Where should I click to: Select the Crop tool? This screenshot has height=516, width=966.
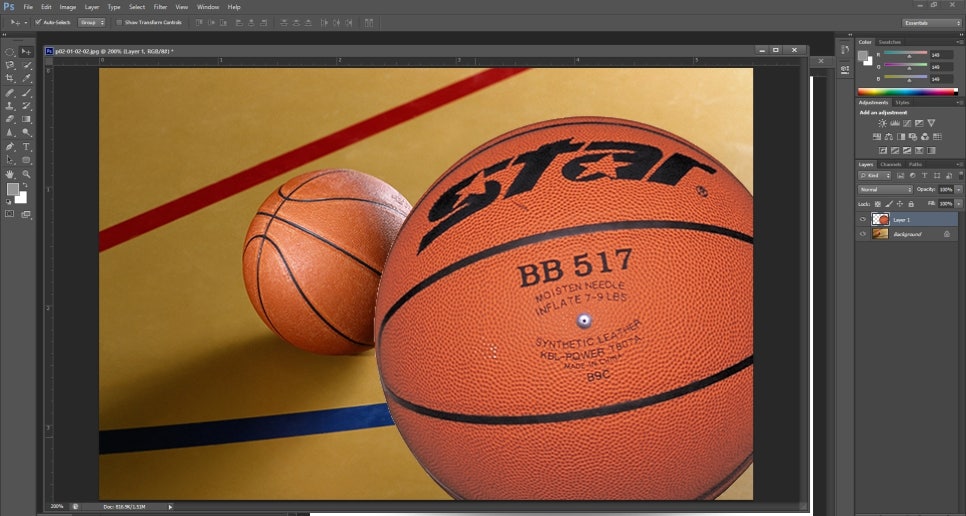pyautogui.click(x=10, y=79)
